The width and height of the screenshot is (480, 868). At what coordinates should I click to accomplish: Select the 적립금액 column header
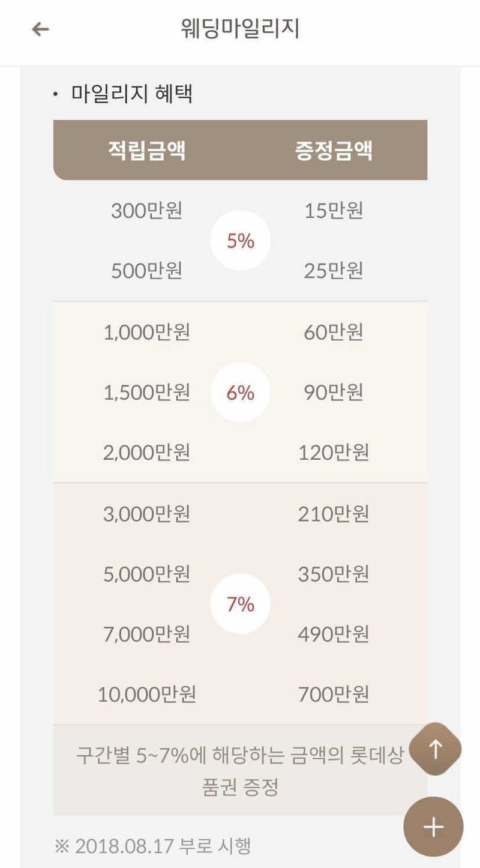click(147, 151)
